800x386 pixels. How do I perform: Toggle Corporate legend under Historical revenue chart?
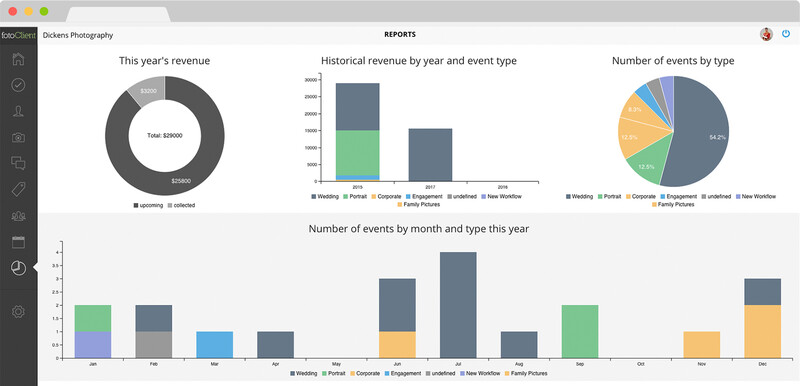point(387,196)
